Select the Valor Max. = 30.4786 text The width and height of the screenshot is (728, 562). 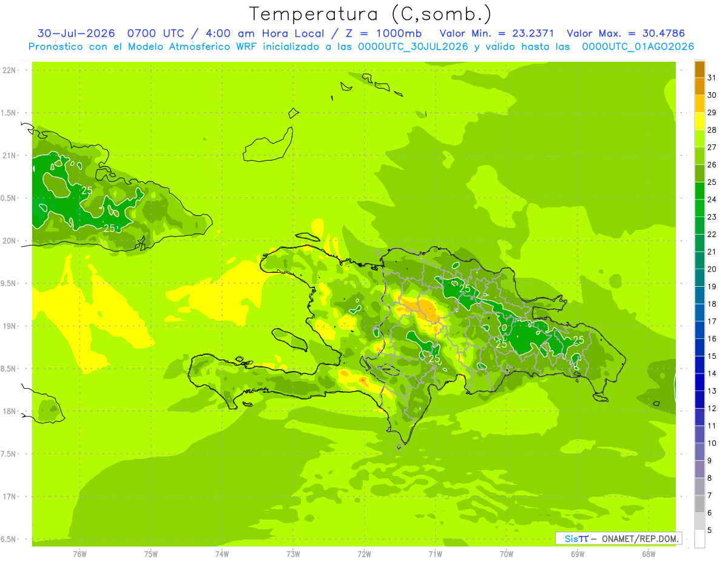(625, 33)
